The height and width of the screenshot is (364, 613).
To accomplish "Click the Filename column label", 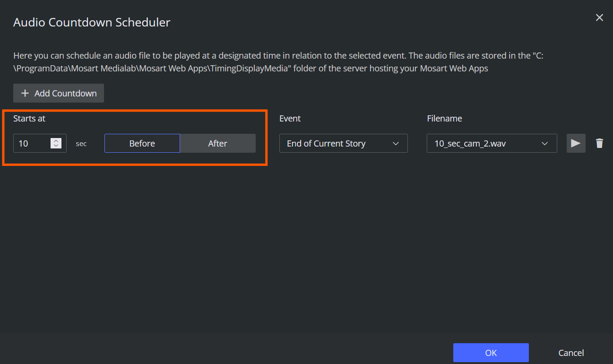I will pos(444,118).
